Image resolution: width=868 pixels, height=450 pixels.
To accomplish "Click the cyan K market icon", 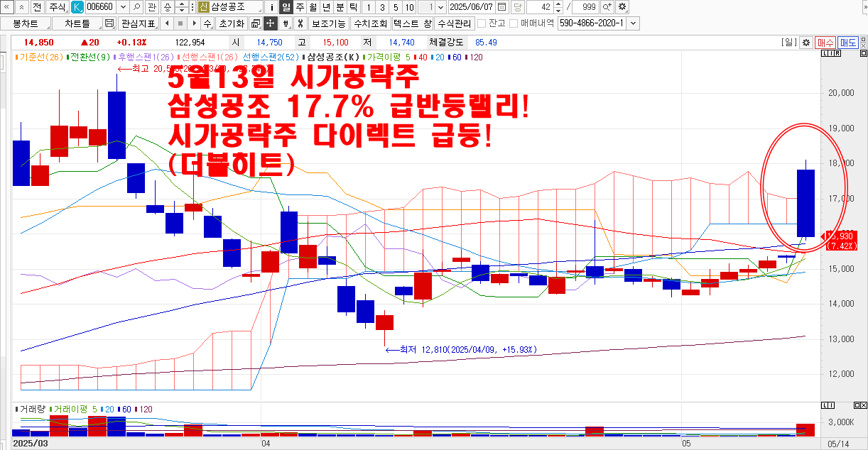I will (77, 7).
